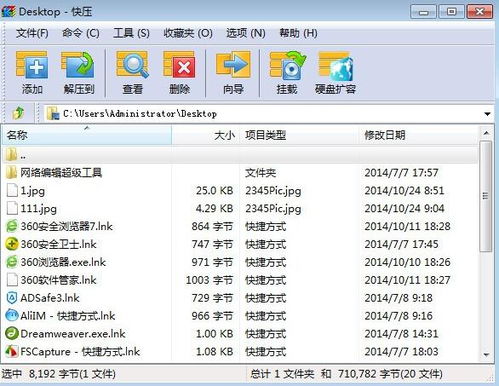Select the ADSafe3.lnk file name
Viewport: 499px width, 386px height.
[50, 298]
